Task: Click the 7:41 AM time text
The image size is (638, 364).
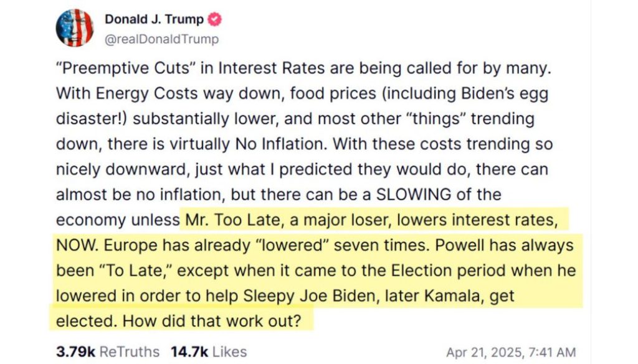Action: click(x=552, y=352)
